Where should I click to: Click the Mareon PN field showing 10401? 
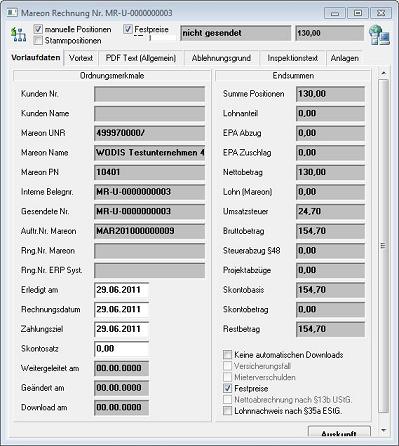[x=149, y=172]
